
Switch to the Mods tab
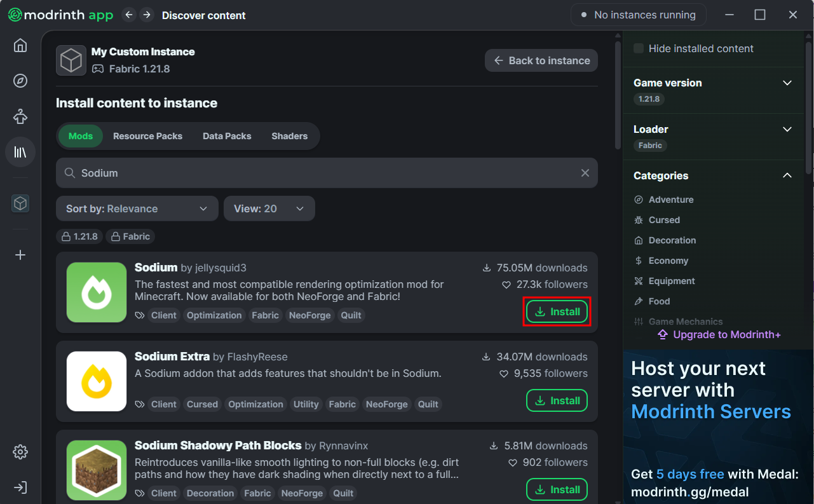click(x=81, y=136)
